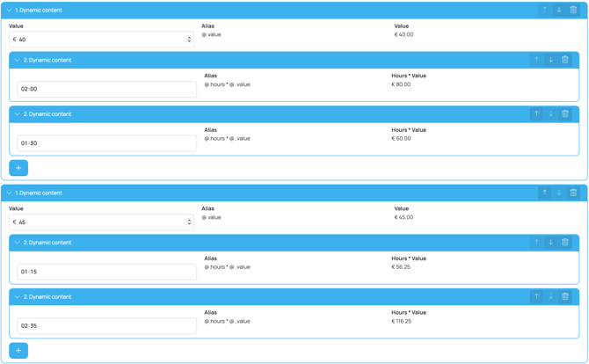589x364 pixels.
Task: Move the 01:30 hours row up
Action: pyautogui.click(x=536, y=114)
